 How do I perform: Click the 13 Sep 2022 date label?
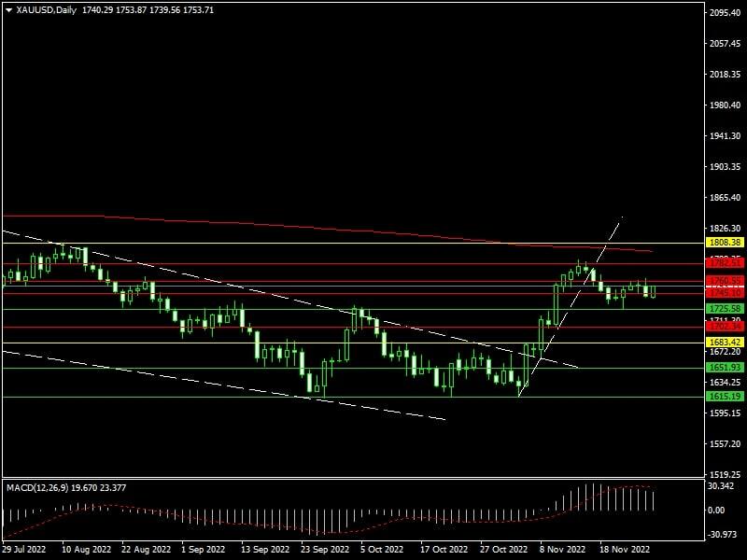point(265,549)
